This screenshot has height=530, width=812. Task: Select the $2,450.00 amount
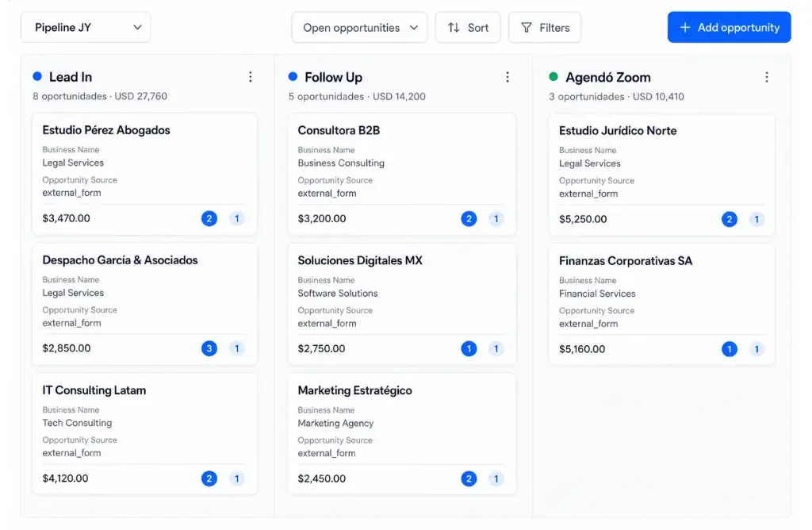tap(322, 479)
